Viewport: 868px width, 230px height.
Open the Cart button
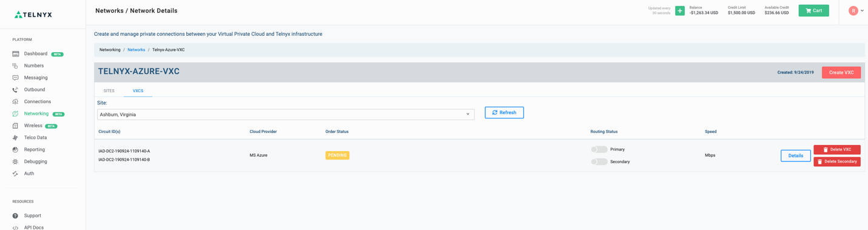(814, 11)
